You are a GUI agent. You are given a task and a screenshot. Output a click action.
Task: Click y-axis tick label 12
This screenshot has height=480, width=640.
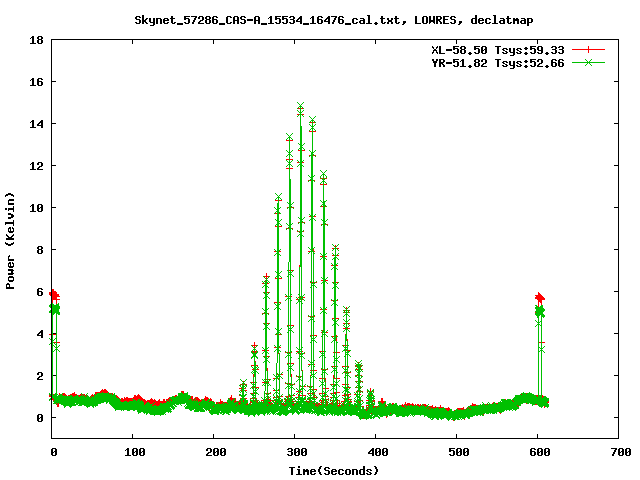[x=36, y=166]
